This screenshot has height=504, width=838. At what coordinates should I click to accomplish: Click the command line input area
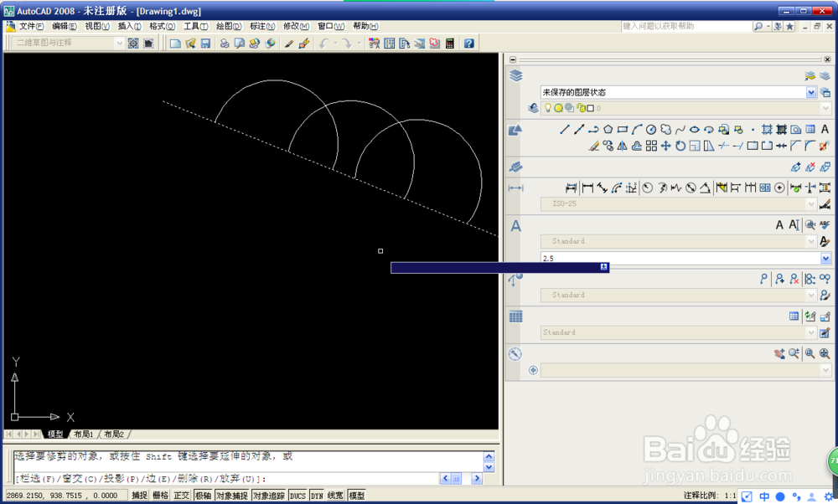pyautogui.click(x=227, y=479)
